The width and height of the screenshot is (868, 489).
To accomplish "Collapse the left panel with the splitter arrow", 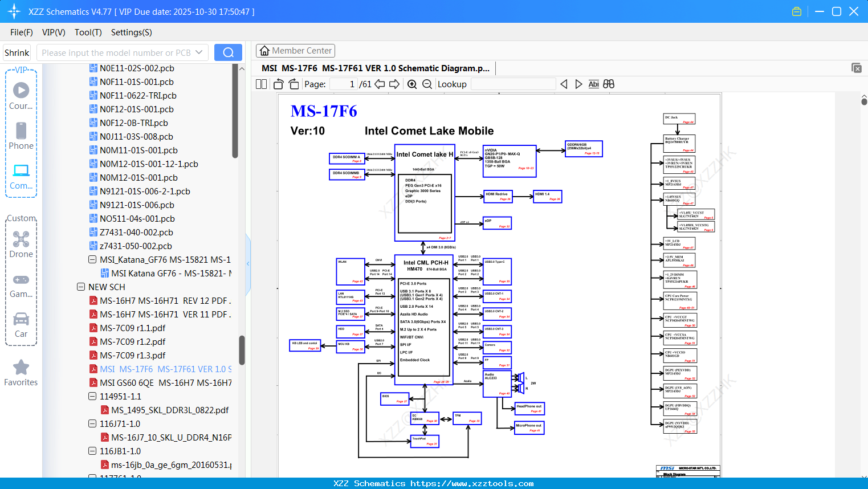I will click(x=248, y=263).
